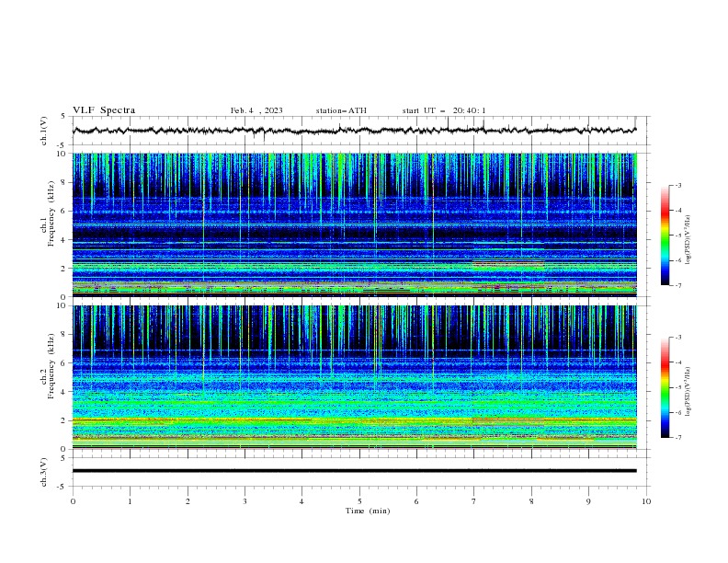Click the ch.1 color scale "log(PSD)(V²/Hz)" label
Image resolution: width=728 pixels, height=563 pixels.
click(688, 240)
